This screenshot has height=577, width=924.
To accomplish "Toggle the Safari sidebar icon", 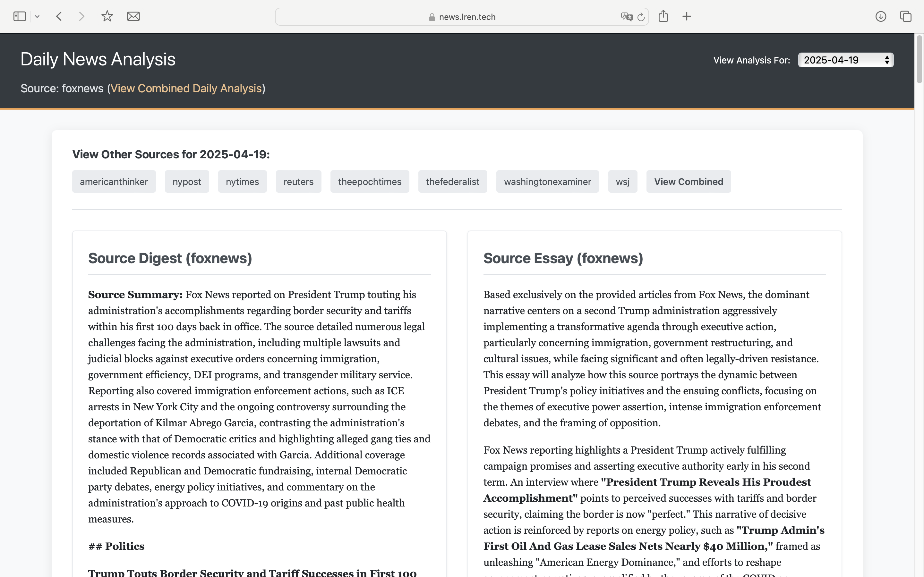I will tap(20, 16).
